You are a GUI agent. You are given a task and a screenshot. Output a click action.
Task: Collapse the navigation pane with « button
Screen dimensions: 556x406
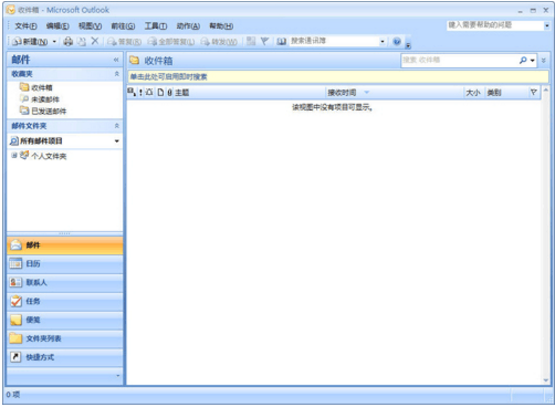point(116,60)
